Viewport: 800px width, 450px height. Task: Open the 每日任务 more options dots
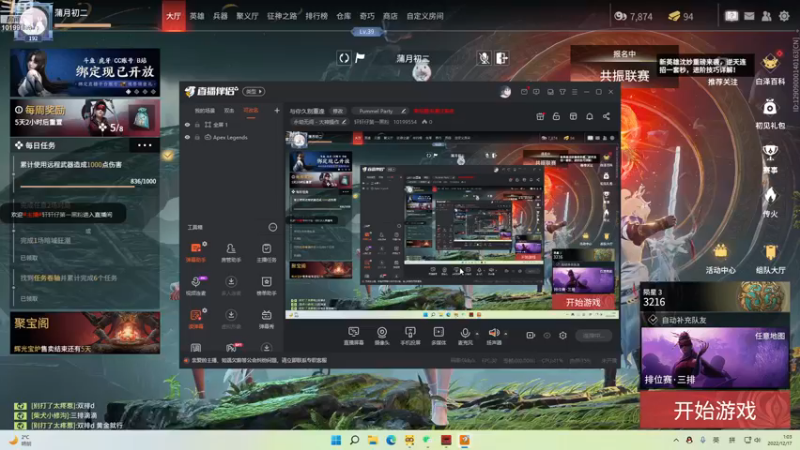coord(144,145)
